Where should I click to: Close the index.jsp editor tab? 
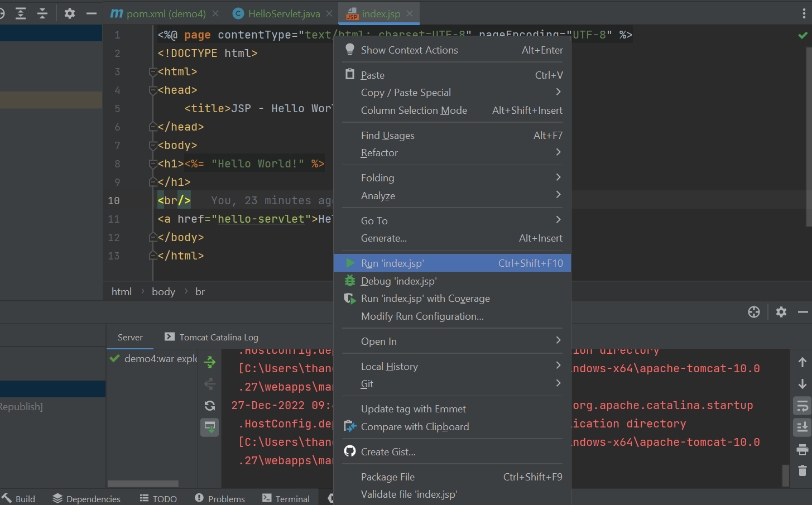[410, 13]
